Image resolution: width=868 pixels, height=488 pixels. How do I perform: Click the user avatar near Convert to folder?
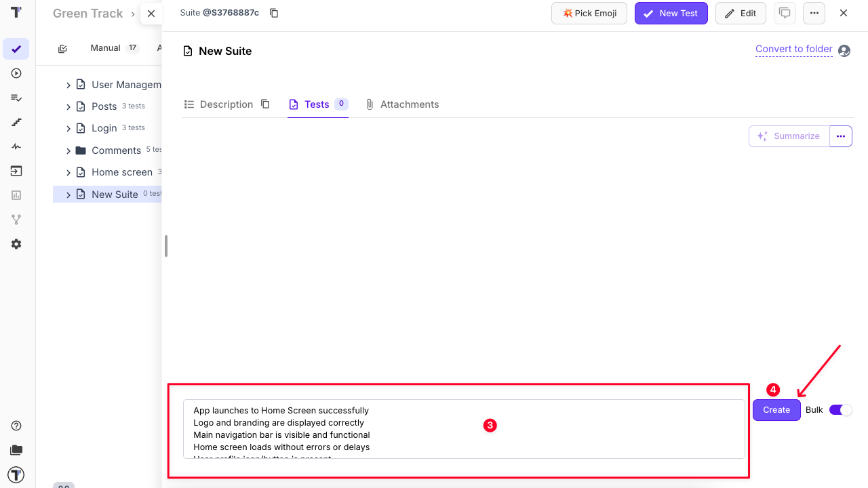click(844, 51)
